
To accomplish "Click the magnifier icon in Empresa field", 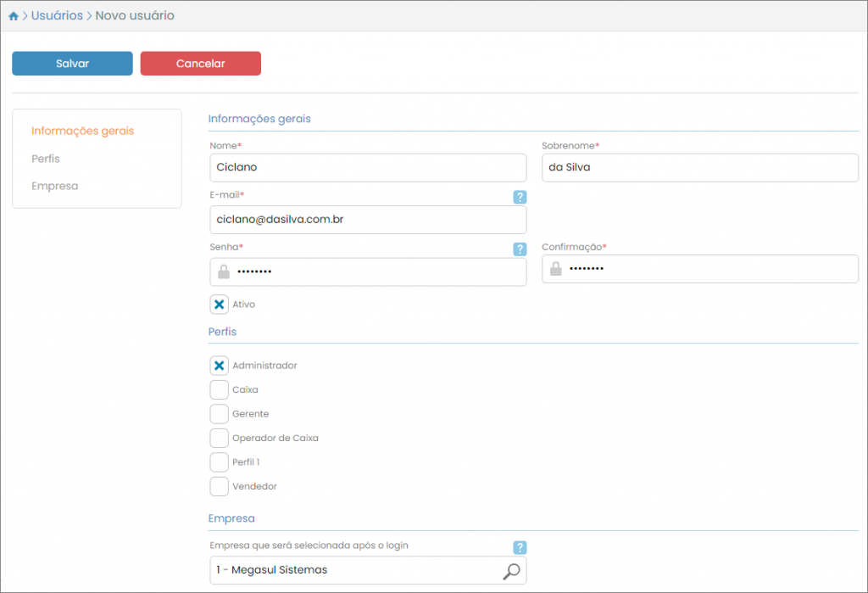I will pos(511,571).
